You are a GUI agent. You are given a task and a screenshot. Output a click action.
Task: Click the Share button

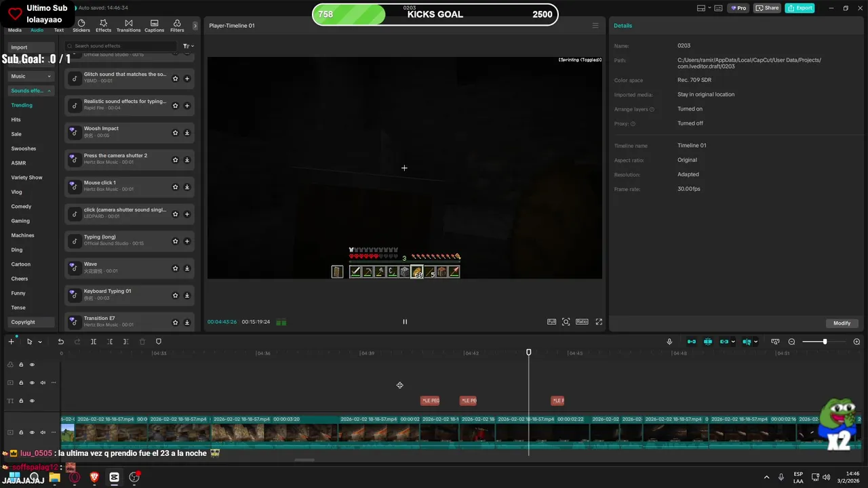pyautogui.click(x=767, y=8)
